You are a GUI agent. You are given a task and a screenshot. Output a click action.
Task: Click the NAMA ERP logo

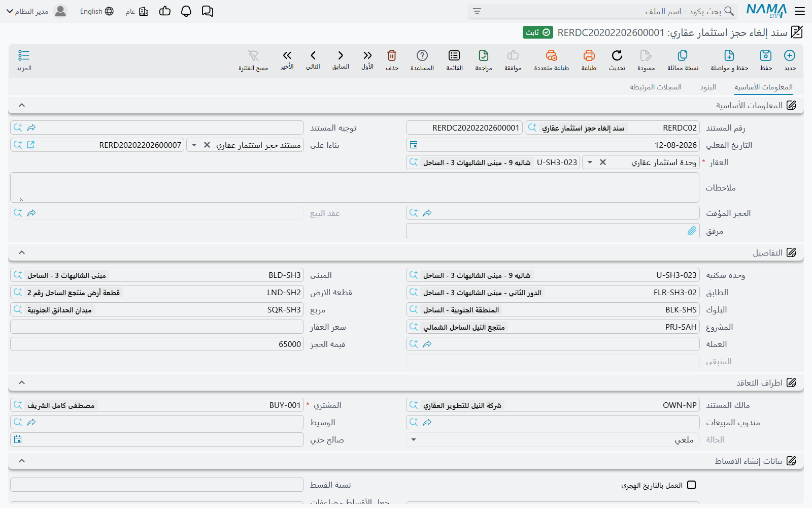click(767, 11)
